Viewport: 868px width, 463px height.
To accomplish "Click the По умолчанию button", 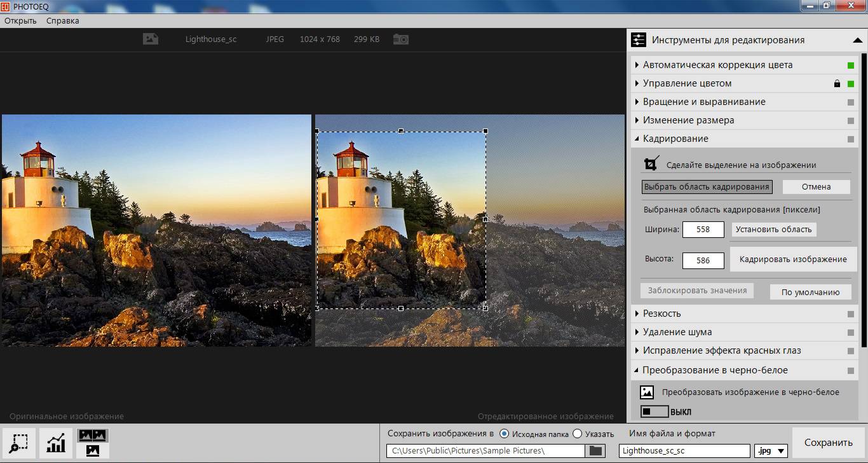I will coord(810,293).
